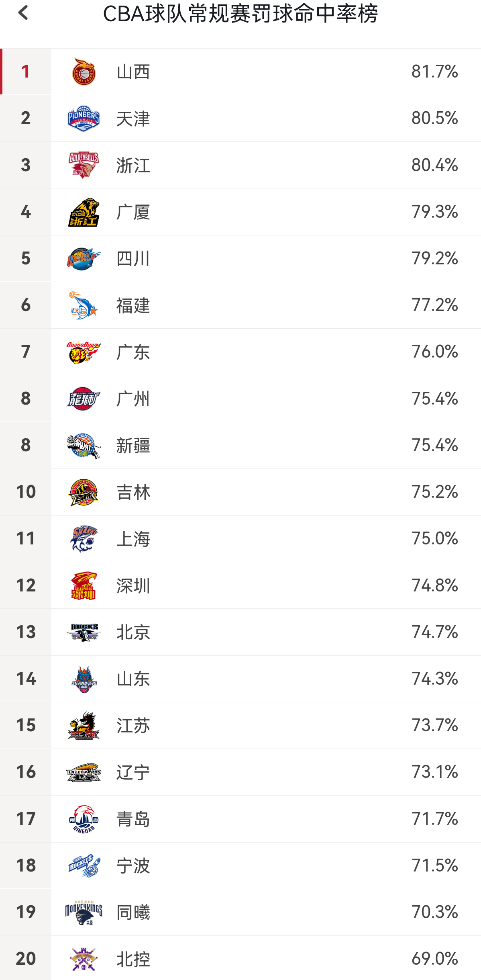Select the Guangdong tiger team logo
Viewport: 481px width, 980px height.
[x=84, y=352]
